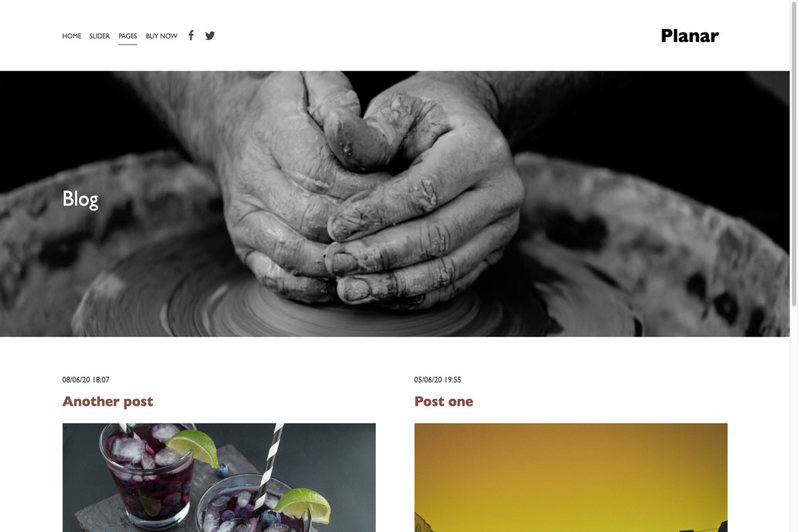
Task: Go to the HOME menu item
Action: [x=72, y=36]
